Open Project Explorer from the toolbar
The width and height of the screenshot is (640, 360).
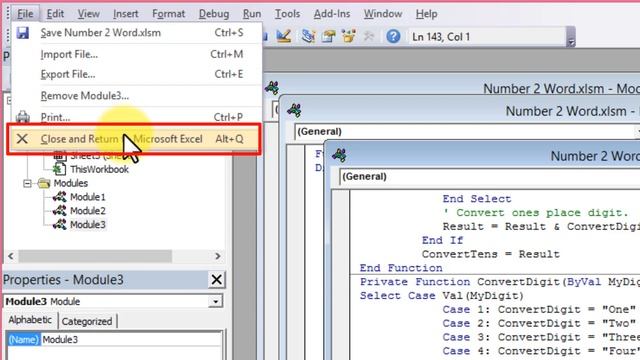[x=308, y=36]
